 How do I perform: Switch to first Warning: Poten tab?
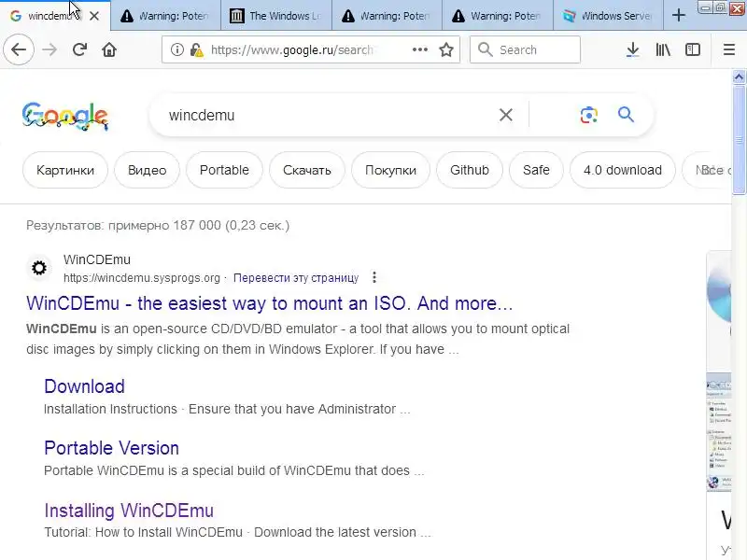tap(165, 16)
